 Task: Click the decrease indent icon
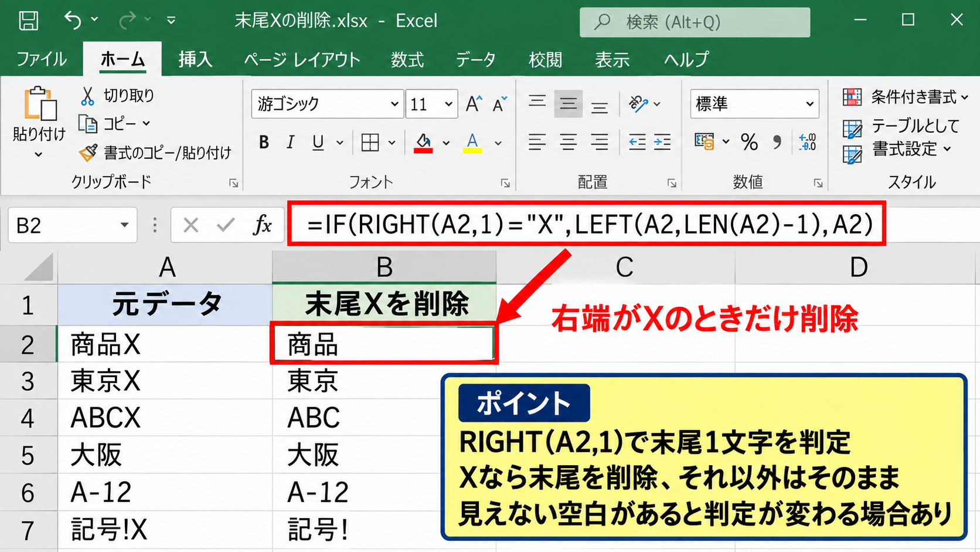coord(637,142)
